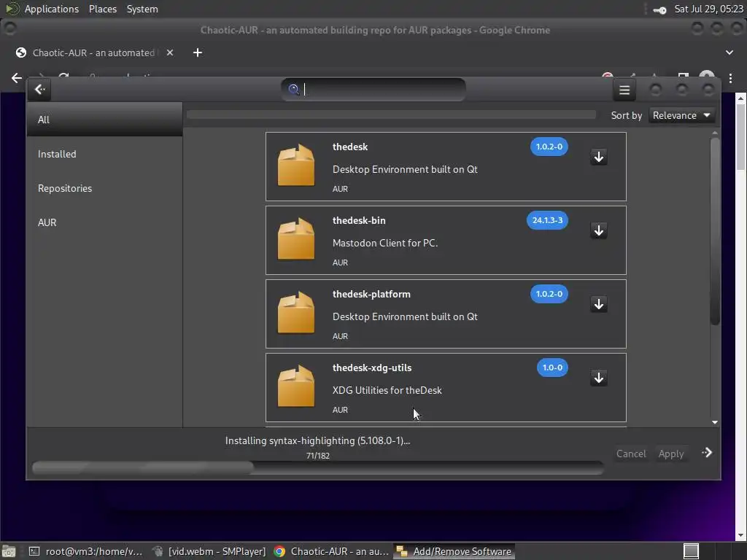This screenshot has width=747, height=560.
Task: Select the Installed category
Action: pos(104,154)
